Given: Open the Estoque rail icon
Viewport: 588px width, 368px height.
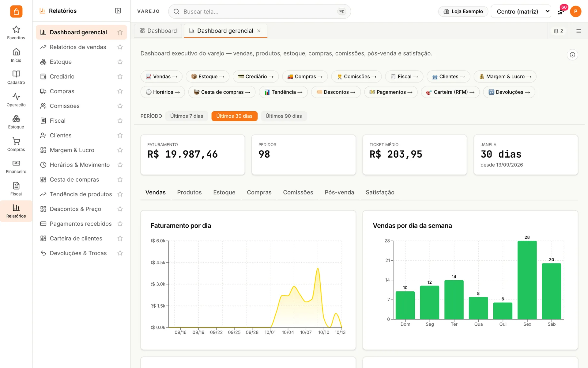Looking at the screenshot, I should [x=16, y=122].
